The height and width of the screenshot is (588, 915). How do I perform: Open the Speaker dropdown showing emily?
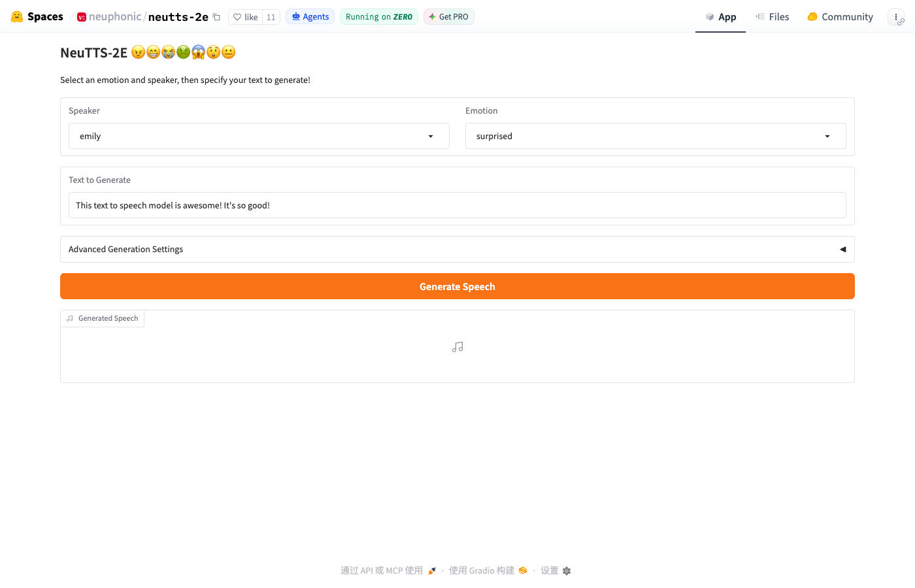259,136
